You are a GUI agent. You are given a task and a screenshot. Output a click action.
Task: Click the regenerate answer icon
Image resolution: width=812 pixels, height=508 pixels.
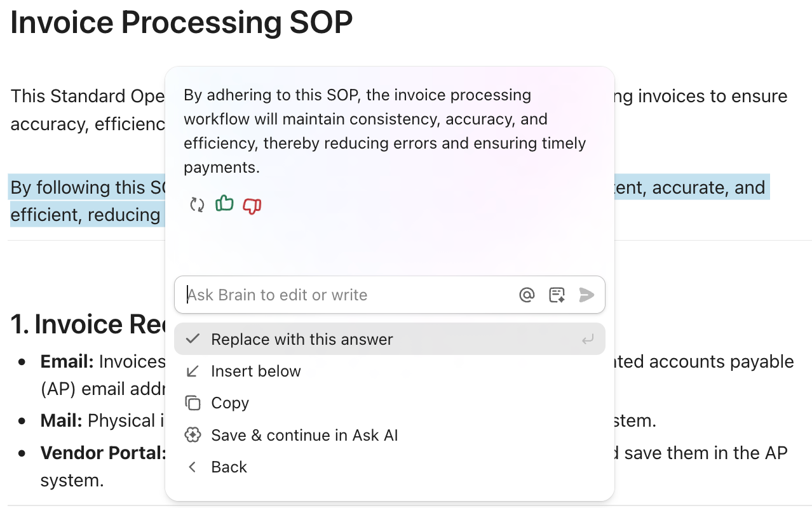(197, 204)
